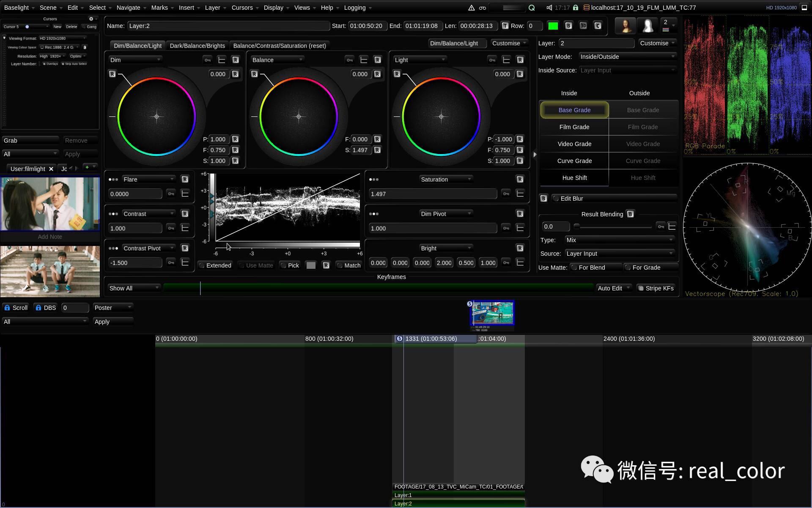The height and width of the screenshot is (508, 812).
Task: Open the search magnifier in the top bar
Action: (x=531, y=8)
